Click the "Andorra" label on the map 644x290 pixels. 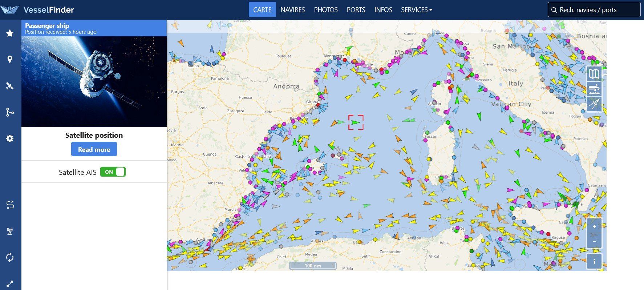(287, 86)
